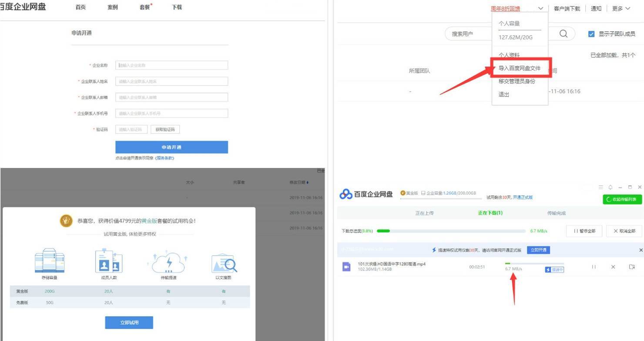Click 立即试用 button in trial popup
Image resolution: width=644 pixels, height=341 pixels.
coord(129,323)
